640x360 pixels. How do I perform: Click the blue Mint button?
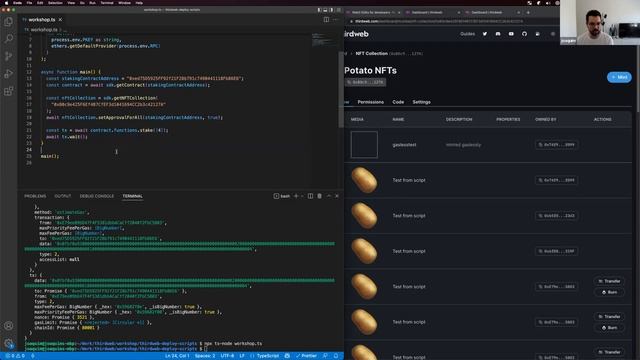(619, 77)
